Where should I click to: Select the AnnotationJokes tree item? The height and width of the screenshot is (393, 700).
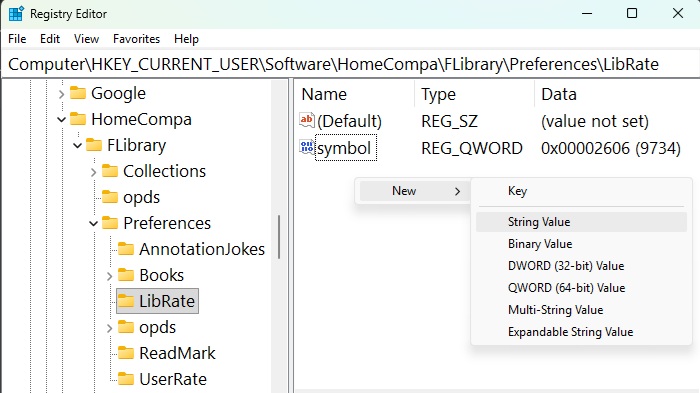(x=202, y=249)
